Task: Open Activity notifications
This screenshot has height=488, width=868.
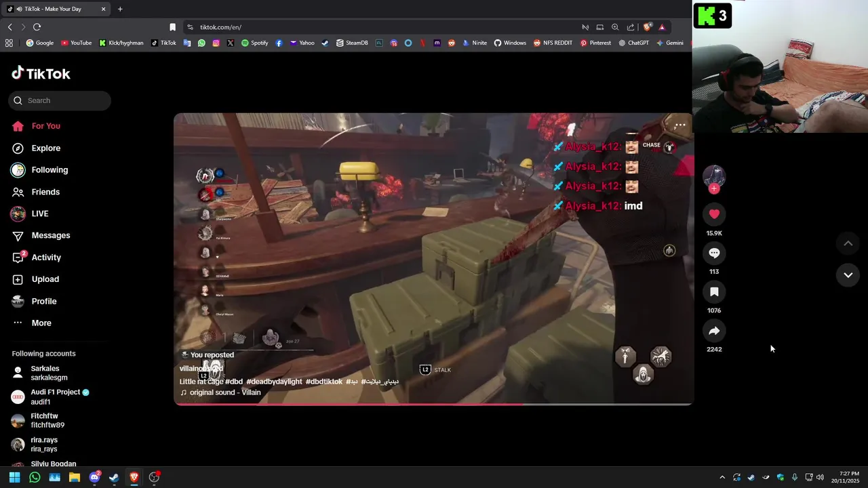Action: [x=37, y=258]
